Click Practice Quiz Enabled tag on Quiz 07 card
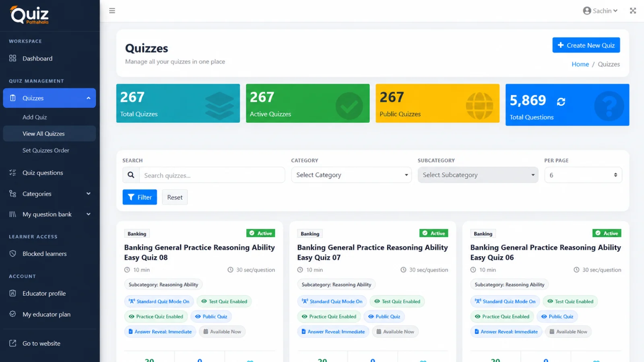The image size is (644, 362). point(329,317)
